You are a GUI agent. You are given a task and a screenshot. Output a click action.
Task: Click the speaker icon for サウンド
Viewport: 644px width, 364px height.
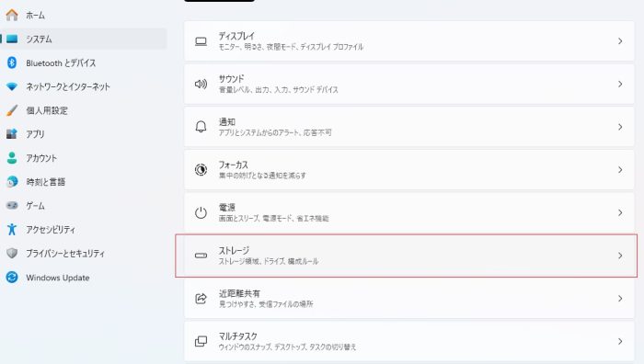pos(201,85)
